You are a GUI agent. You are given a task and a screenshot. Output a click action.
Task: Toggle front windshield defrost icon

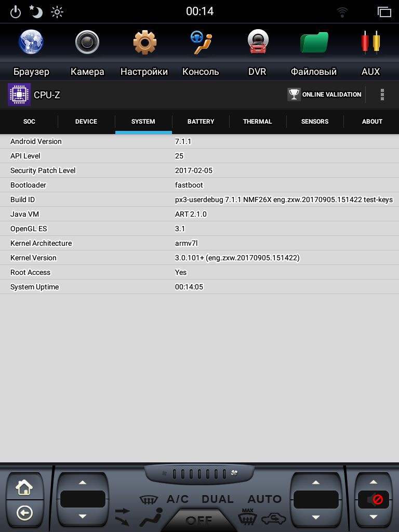coord(149,500)
